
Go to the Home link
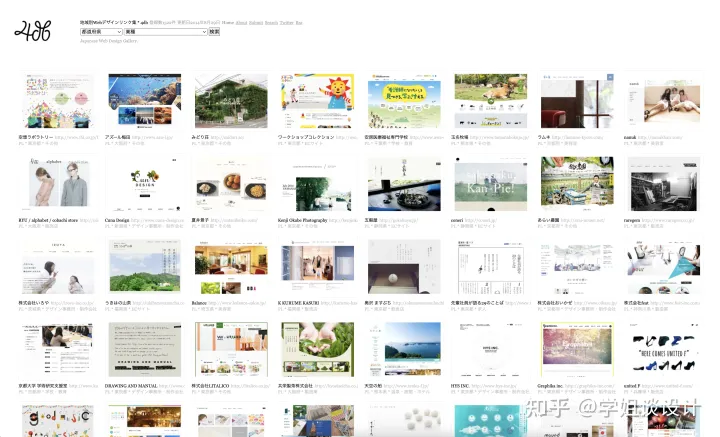228,22
